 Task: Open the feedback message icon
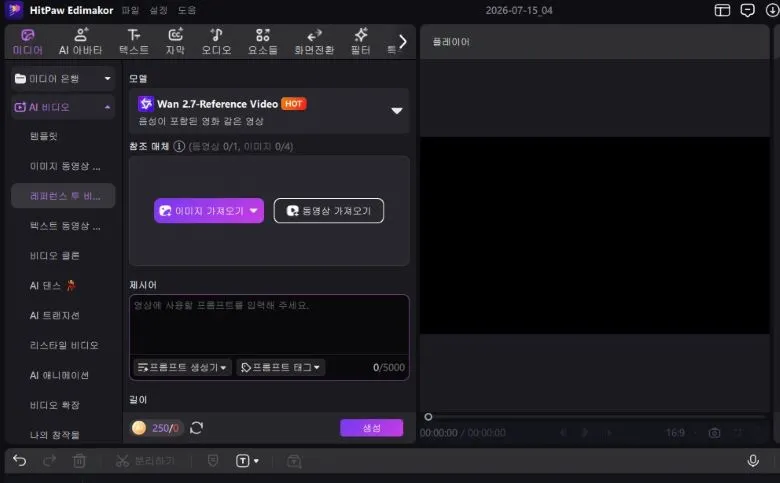747,10
